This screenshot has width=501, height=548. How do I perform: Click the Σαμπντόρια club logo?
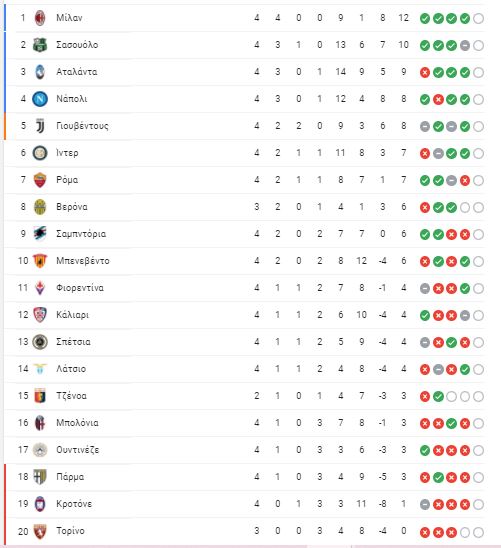pyautogui.click(x=40, y=234)
